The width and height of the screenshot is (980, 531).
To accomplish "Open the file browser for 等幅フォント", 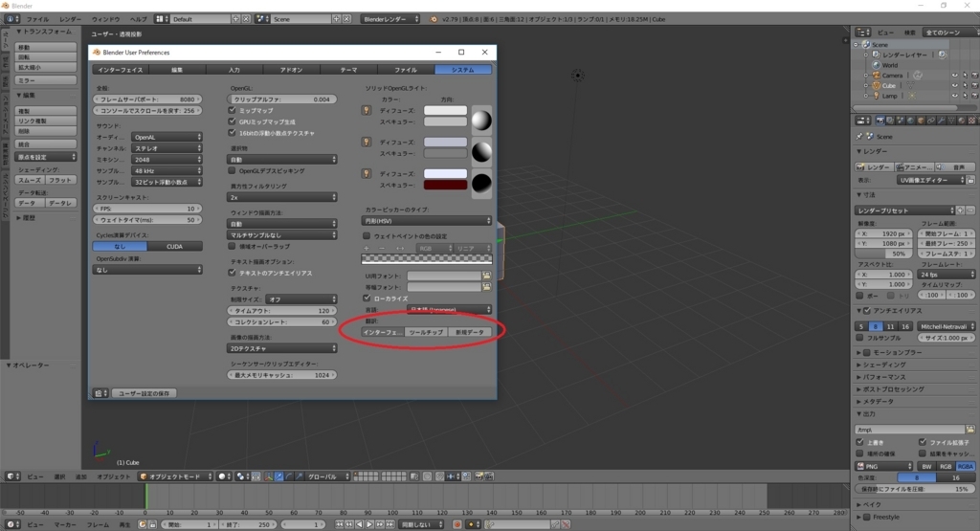I will [486, 287].
